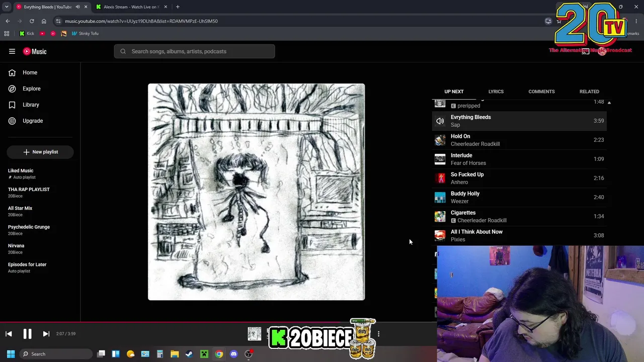
Task: Open File Explorer from the taskbar
Action: [175, 354]
